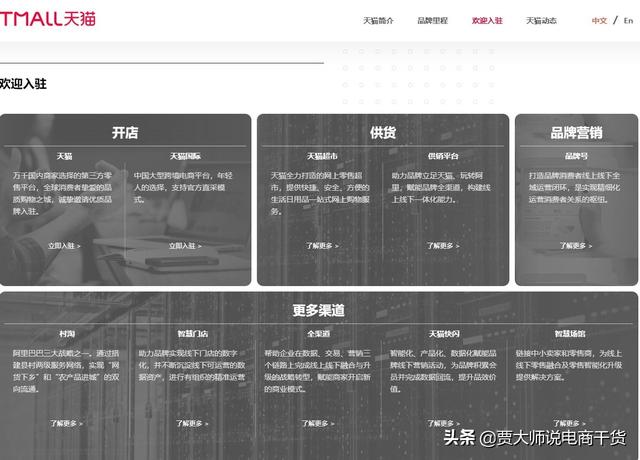
Task: Click 了解更多 under 智慧场馆
Action: [569, 423]
